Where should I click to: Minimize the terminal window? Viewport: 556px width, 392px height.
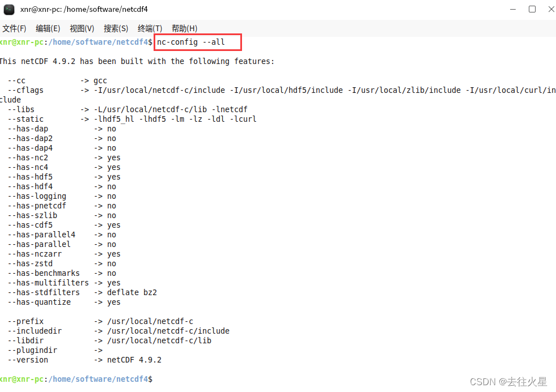coord(513,9)
